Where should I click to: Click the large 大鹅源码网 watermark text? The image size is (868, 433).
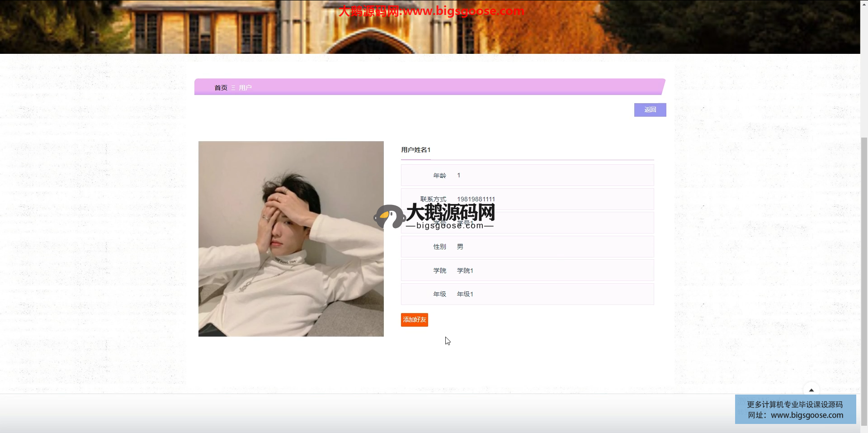coord(450,212)
